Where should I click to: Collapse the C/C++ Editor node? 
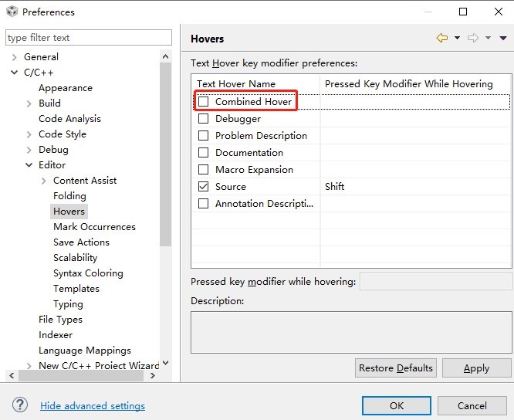(x=29, y=165)
